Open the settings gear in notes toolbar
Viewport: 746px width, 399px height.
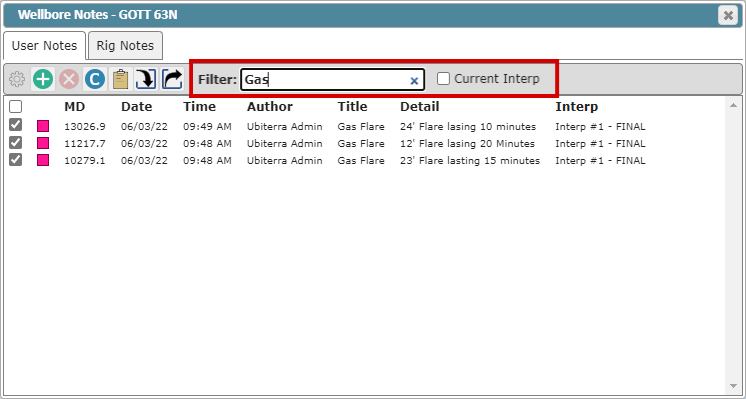(17, 79)
